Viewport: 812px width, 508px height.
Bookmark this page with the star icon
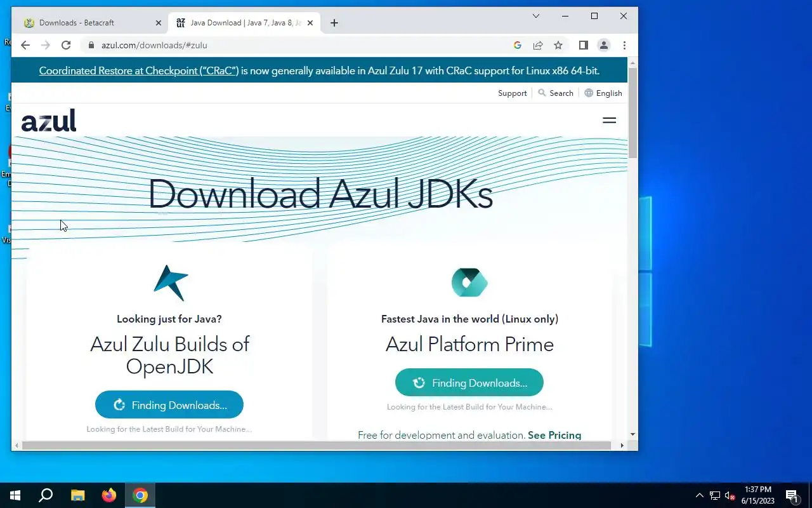click(558, 45)
